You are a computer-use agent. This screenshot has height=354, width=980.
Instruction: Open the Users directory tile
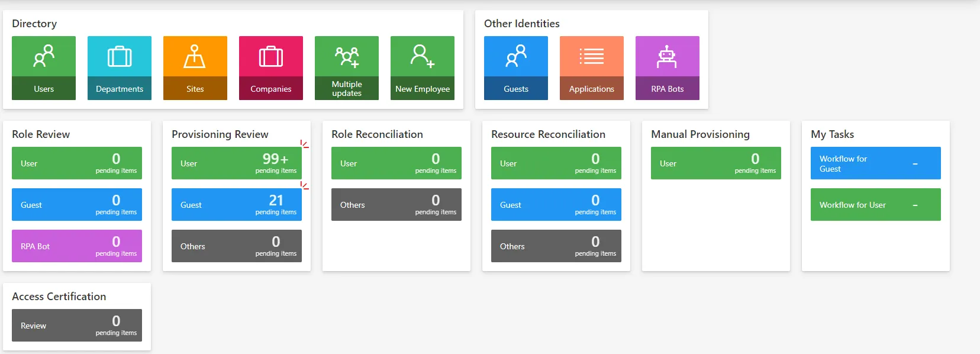coord(44,68)
